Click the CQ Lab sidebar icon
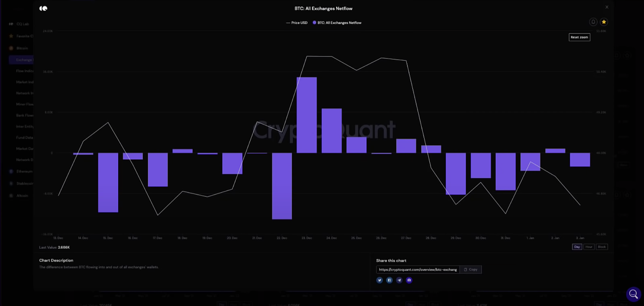The image size is (644, 306). tap(11, 24)
